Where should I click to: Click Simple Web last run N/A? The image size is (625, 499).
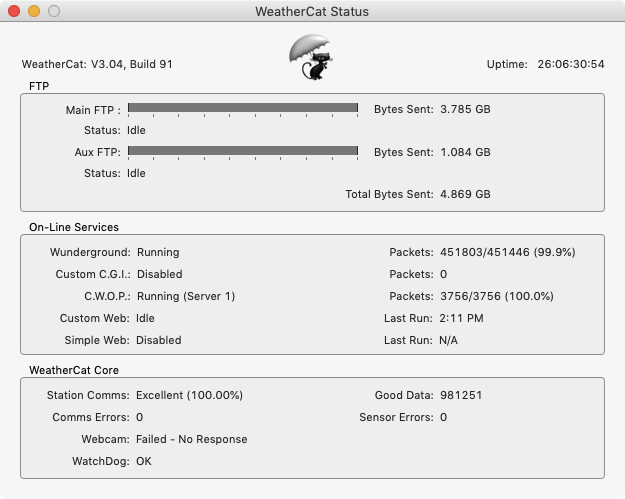[x=448, y=340]
